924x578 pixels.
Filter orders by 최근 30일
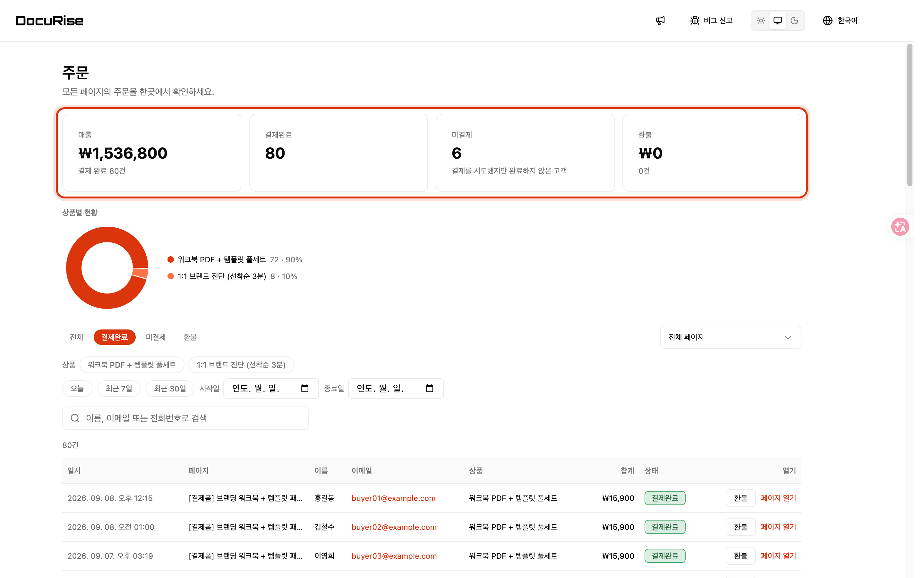pos(170,389)
